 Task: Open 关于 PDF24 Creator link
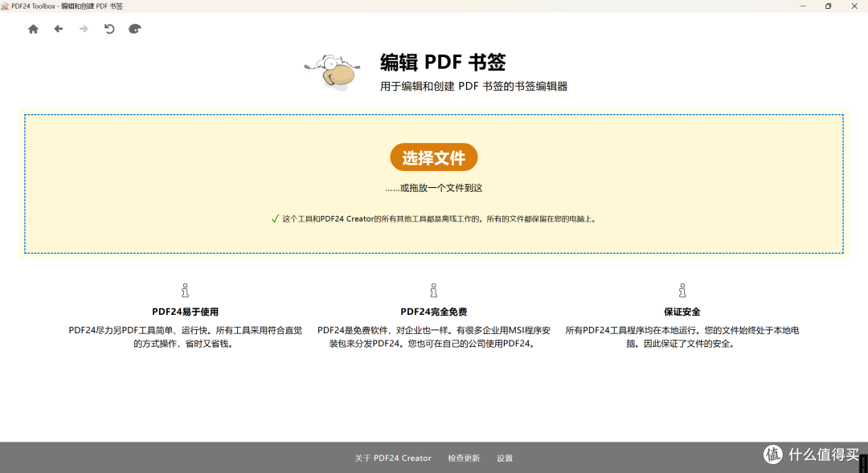(x=393, y=458)
